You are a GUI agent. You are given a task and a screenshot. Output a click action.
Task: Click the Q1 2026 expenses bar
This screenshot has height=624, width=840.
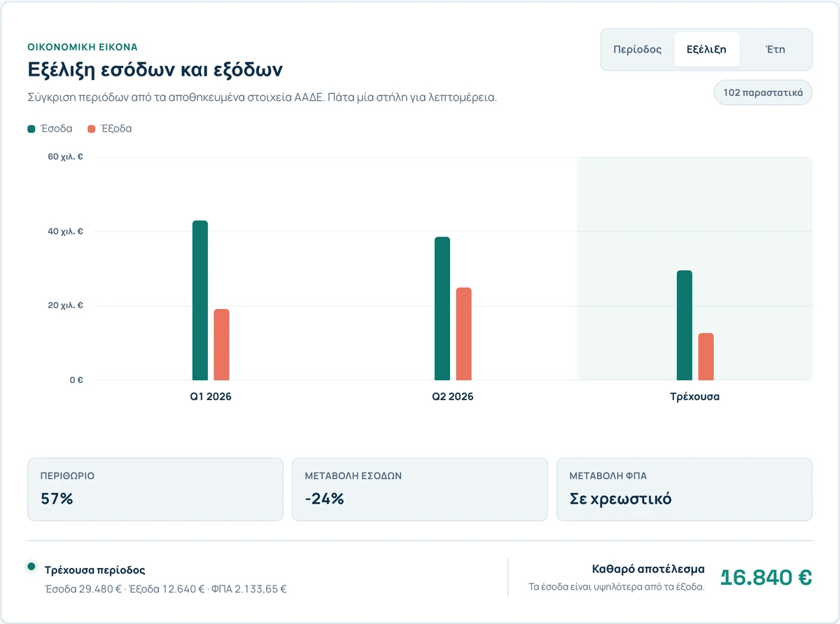[x=222, y=345]
